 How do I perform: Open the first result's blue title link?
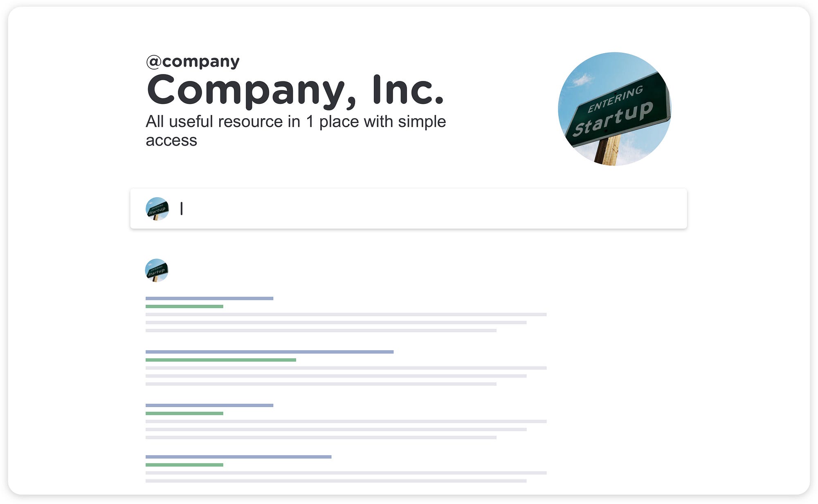(x=209, y=299)
